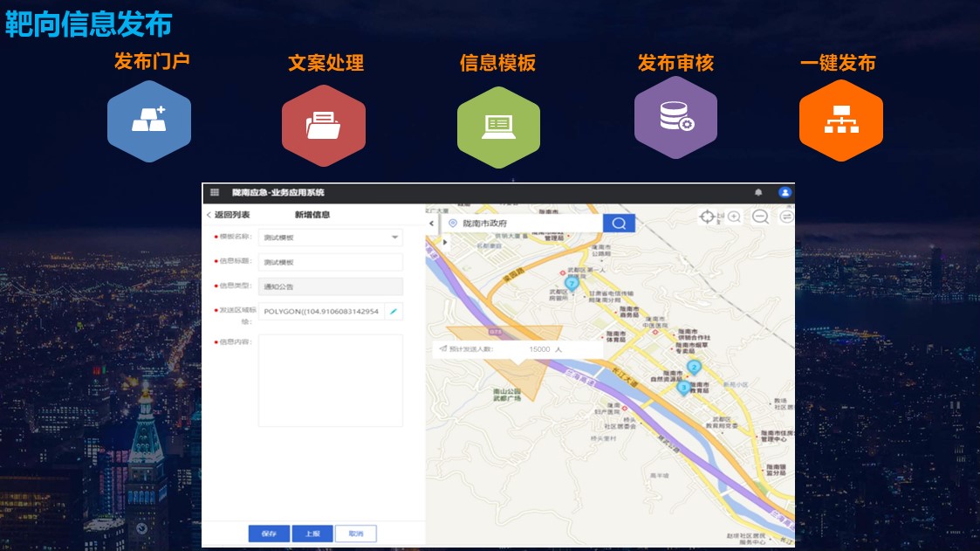Click the 上报 report button
This screenshot has width=980, height=551.
click(x=312, y=534)
